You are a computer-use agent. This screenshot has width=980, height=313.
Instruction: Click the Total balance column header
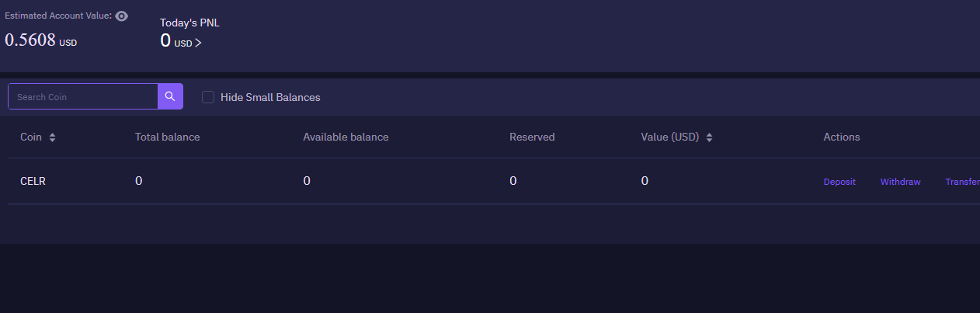tap(167, 137)
